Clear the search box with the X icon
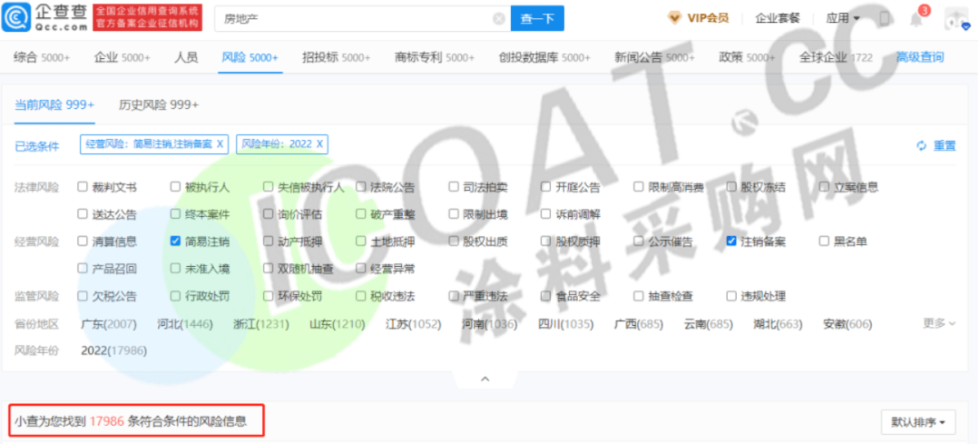Screen dimensions: 980x444 click(x=498, y=18)
